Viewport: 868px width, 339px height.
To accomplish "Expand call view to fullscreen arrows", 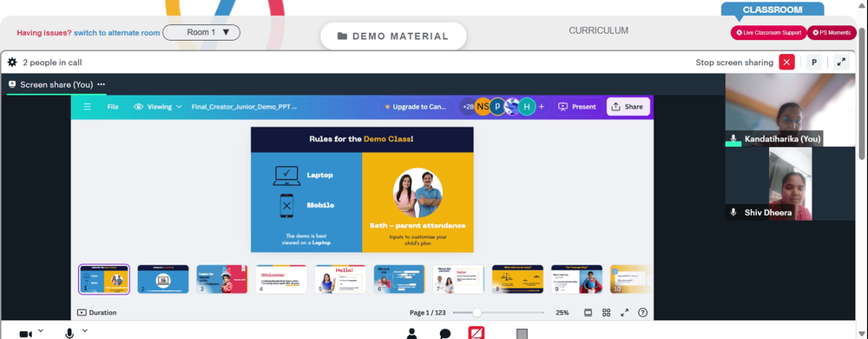I will click(x=841, y=62).
